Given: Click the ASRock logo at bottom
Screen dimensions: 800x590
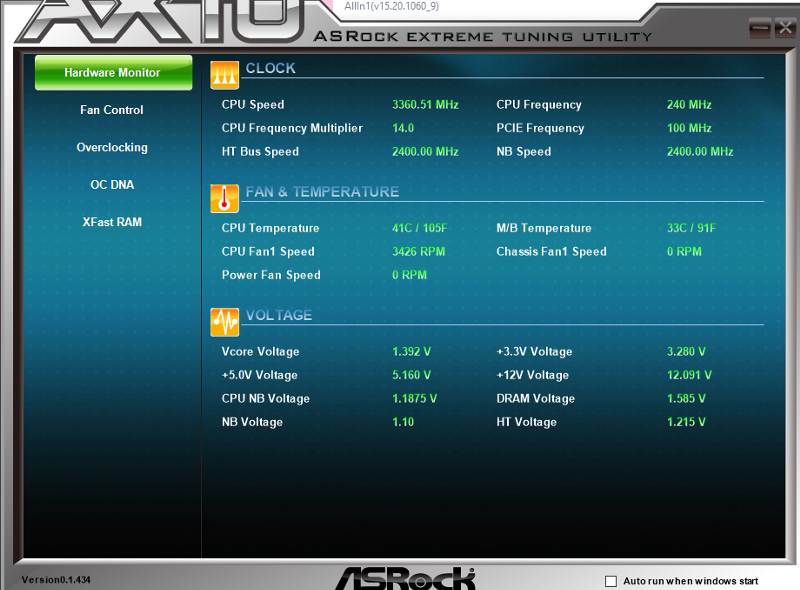Looking at the screenshot, I should (x=406, y=578).
